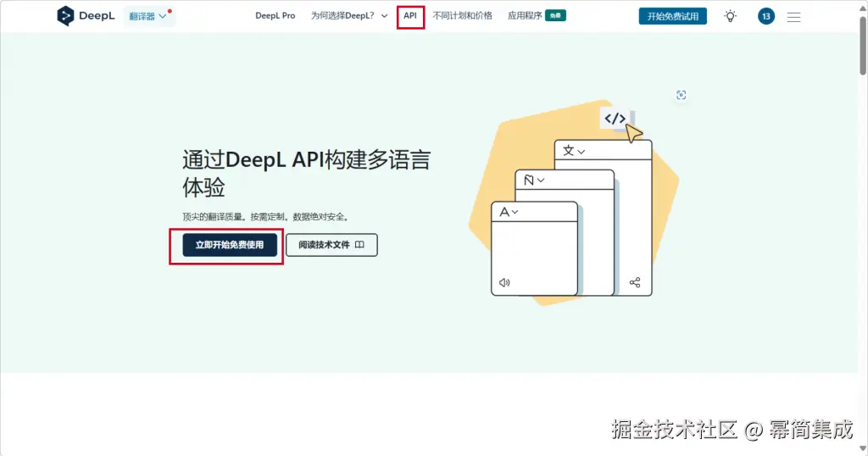This screenshot has height=456, width=868.
Task: Click the code tag illustration icon
Action: (x=615, y=119)
